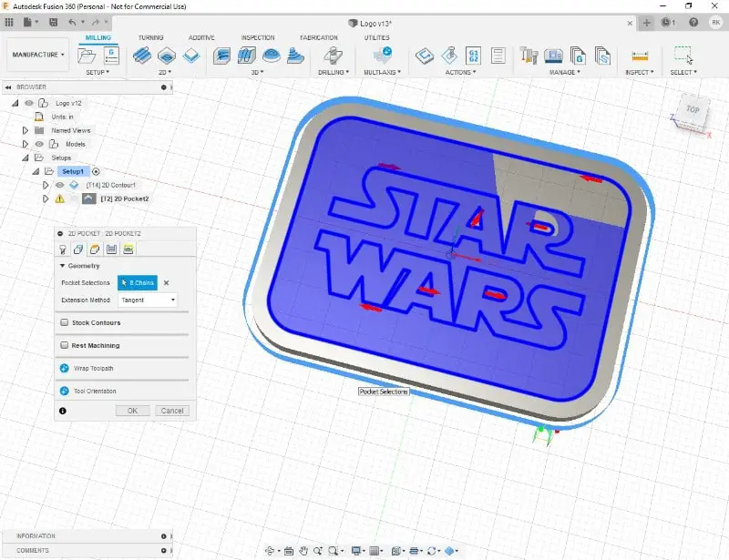
Task: Toggle visibility of Logo v12 root
Action: pos(29,103)
